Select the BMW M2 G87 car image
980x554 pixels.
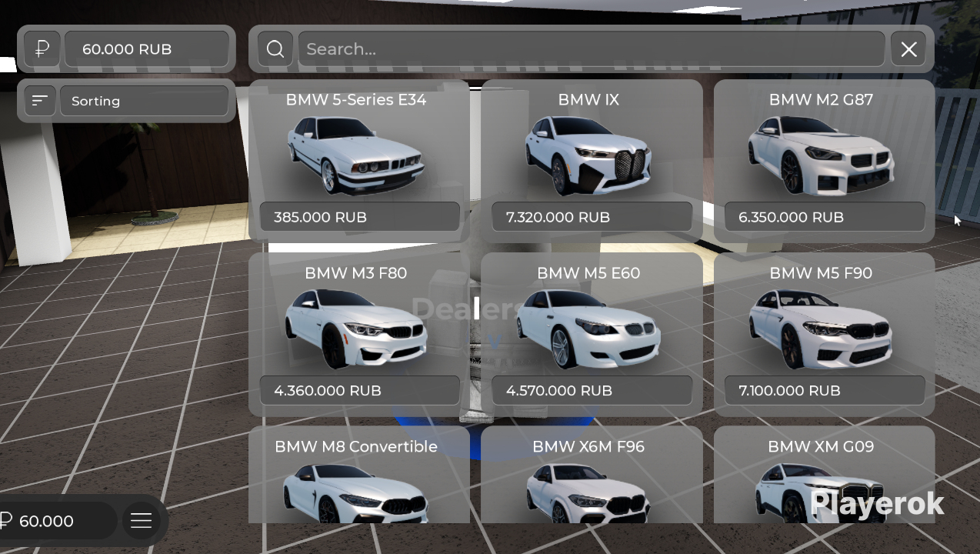point(822,155)
